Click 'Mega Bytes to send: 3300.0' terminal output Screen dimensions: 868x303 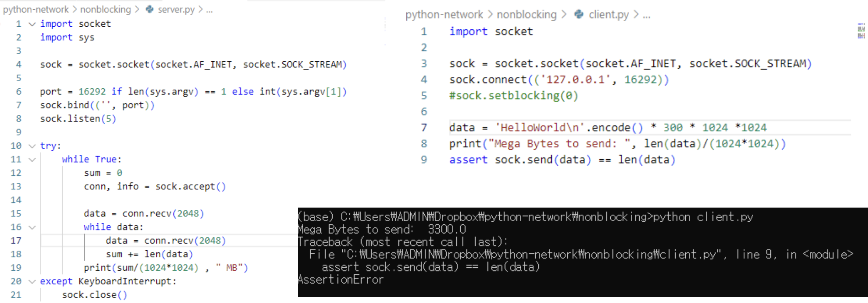(x=382, y=229)
